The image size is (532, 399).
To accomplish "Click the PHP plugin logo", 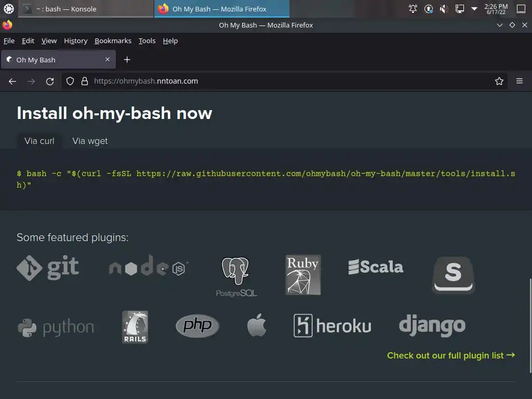I will click(x=197, y=326).
